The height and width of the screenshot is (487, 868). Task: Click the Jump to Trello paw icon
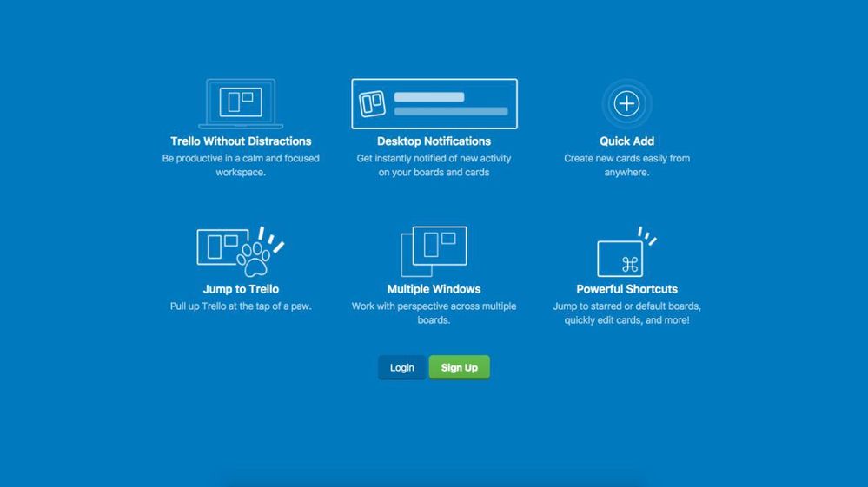pos(241,252)
